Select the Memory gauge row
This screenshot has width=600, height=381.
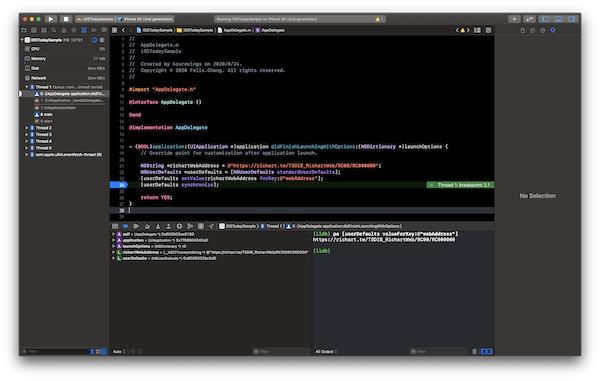[64, 59]
